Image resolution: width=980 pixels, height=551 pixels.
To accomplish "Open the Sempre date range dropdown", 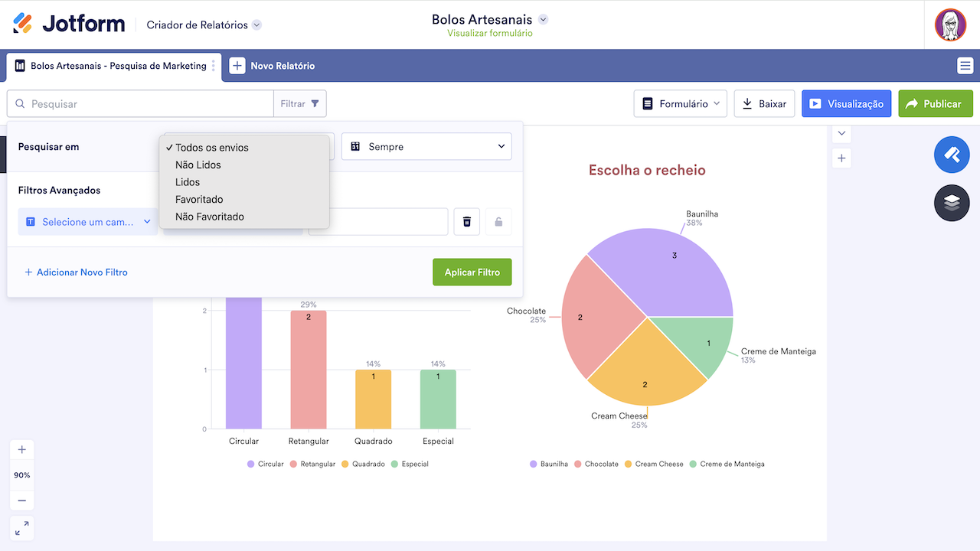I will (x=426, y=146).
